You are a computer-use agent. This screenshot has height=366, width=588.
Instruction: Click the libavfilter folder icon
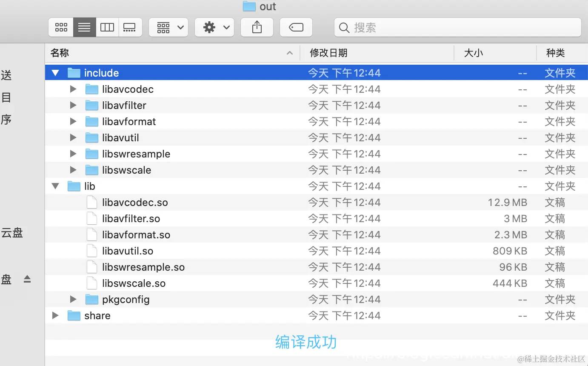[92, 105]
